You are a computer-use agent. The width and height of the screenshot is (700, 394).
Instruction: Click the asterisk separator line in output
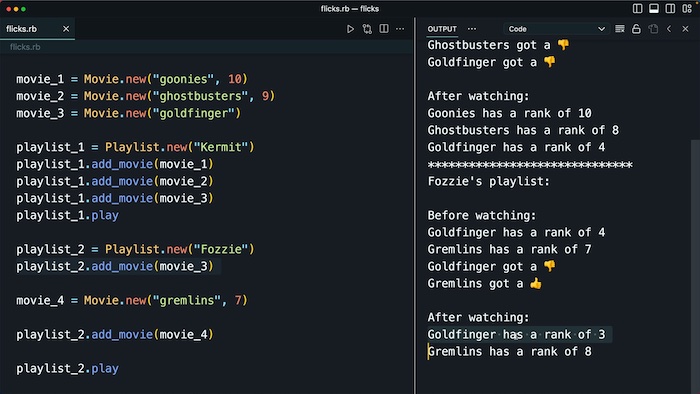(530, 165)
